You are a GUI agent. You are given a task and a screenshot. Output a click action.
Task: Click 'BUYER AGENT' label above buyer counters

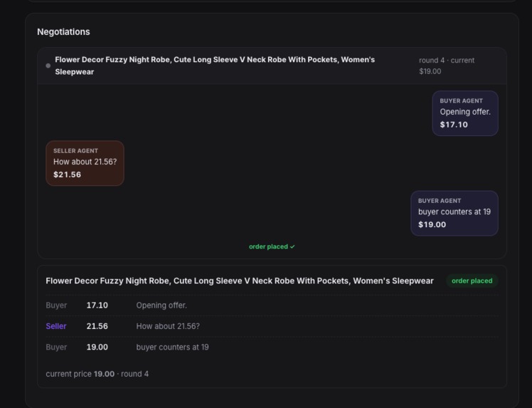pyautogui.click(x=440, y=201)
